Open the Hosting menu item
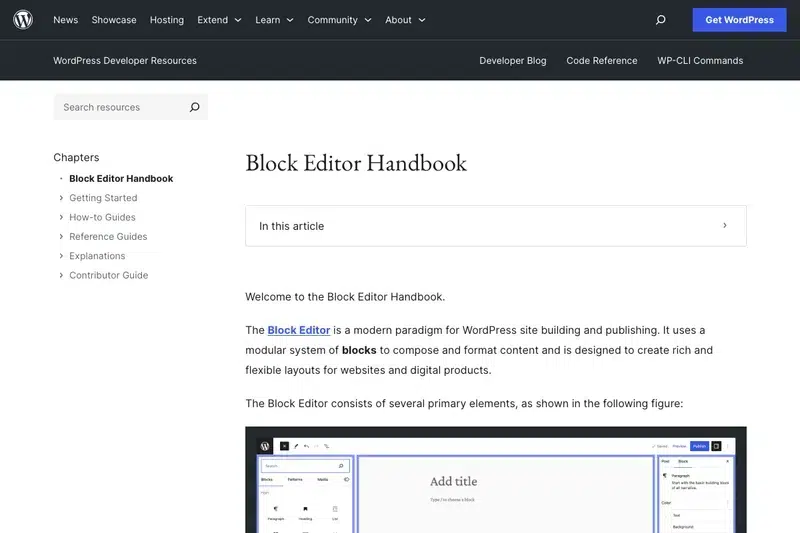 (x=167, y=20)
